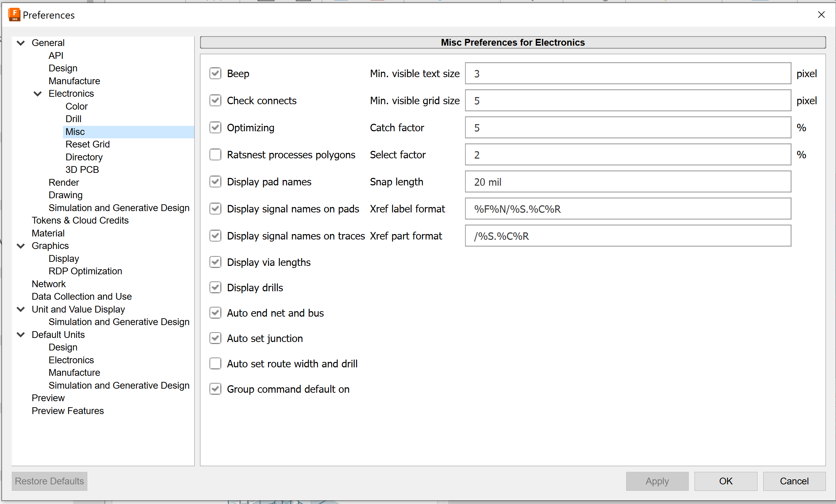Open the Color preferences page
This screenshot has height=504, width=836.
[x=76, y=107]
